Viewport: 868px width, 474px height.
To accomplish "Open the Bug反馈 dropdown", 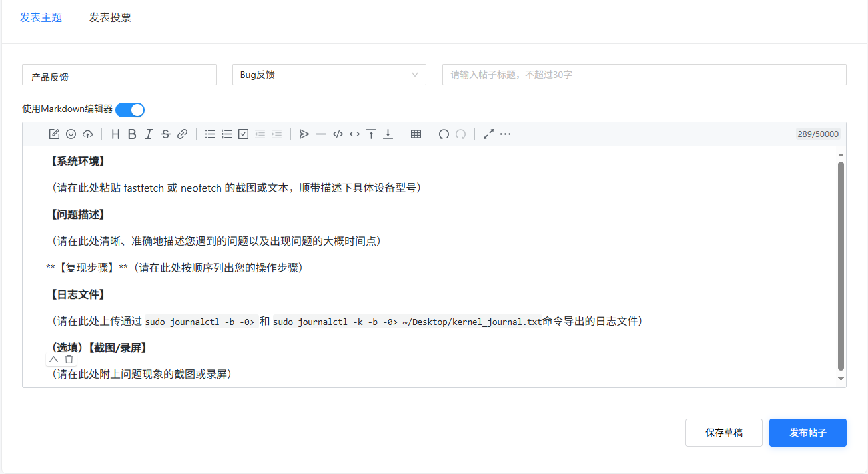I will [x=329, y=75].
